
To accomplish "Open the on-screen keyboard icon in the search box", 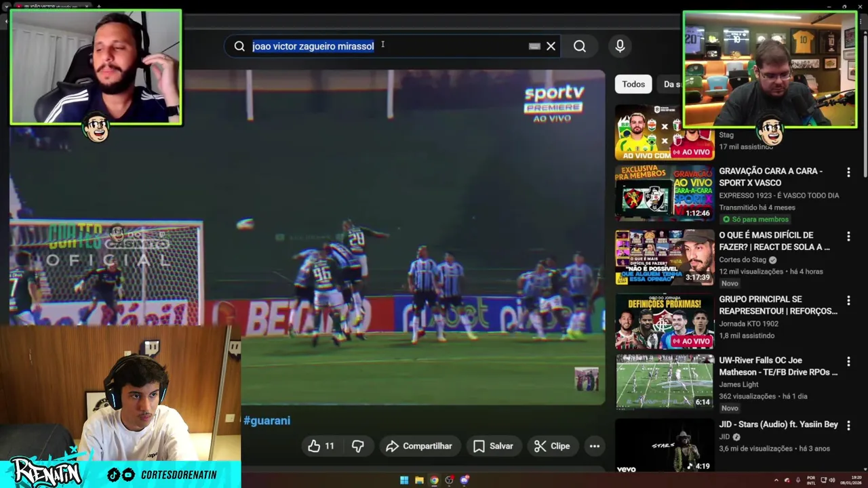I will [534, 46].
